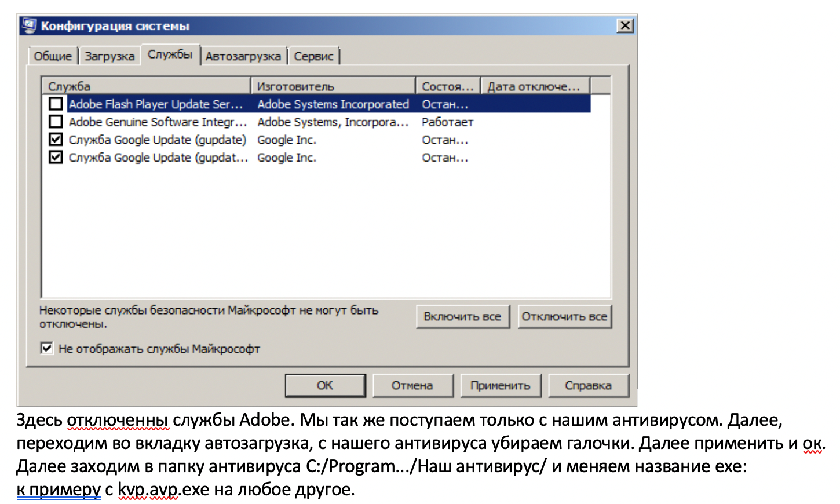Select the Службы tab

(x=170, y=54)
